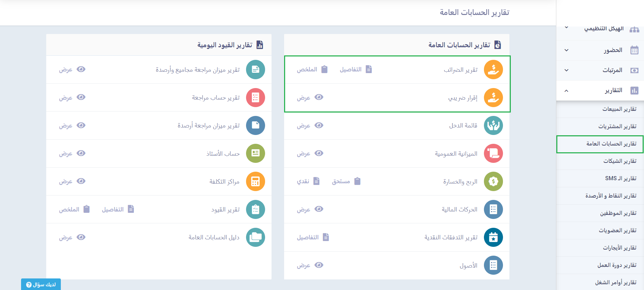Open تقارير المبيعات in the sidebar
Screen dimensions: 644x290
(x=619, y=109)
